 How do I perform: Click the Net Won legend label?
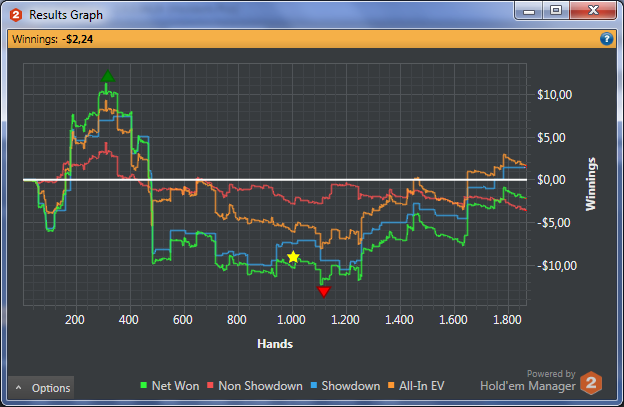click(x=176, y=386)
